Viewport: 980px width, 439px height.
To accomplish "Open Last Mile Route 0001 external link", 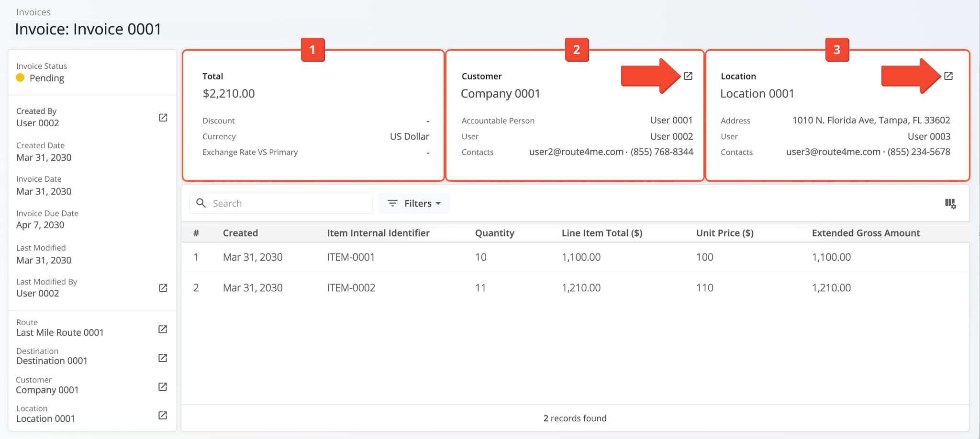I will pos(163,329).
